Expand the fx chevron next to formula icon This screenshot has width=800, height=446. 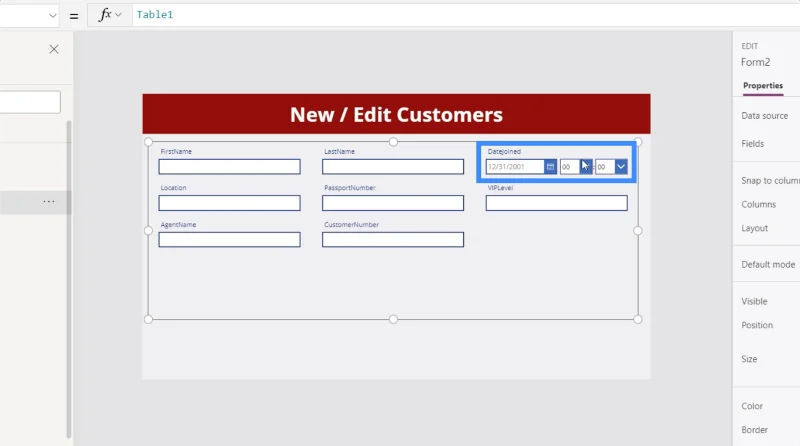pyautogui.click(x=118, y=15)
